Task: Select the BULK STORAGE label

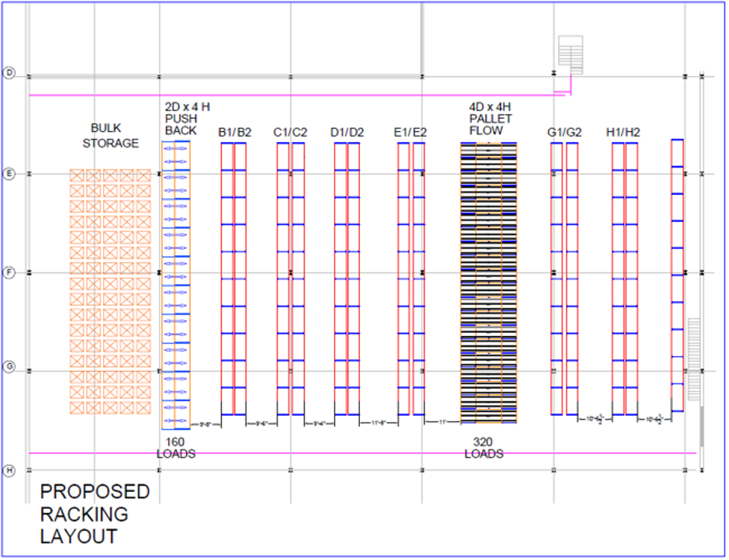Action: [111, 136]
